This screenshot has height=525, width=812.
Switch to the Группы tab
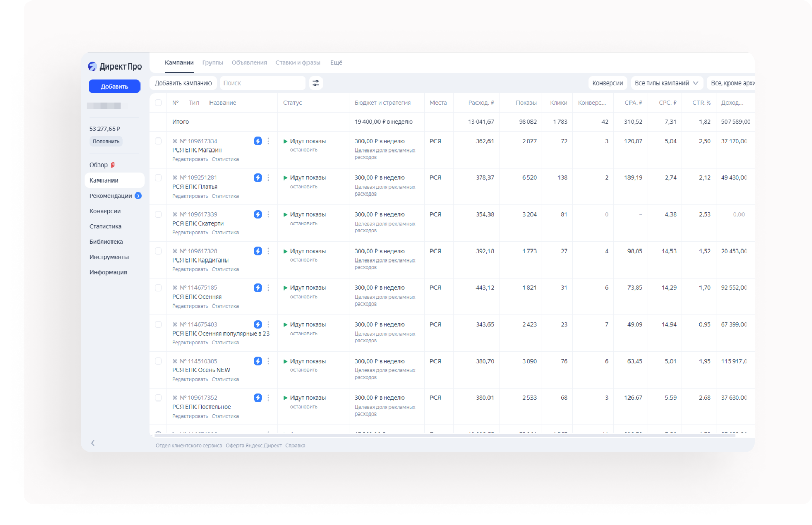pos(213,63)
